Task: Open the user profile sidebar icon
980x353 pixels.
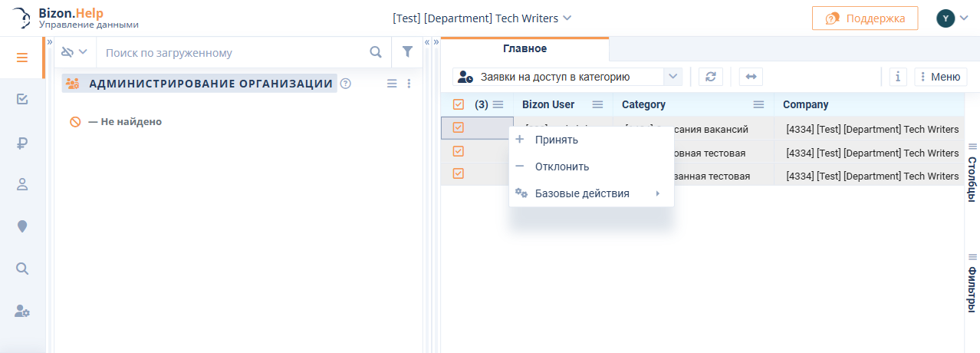Action: (x=22, y=184)
